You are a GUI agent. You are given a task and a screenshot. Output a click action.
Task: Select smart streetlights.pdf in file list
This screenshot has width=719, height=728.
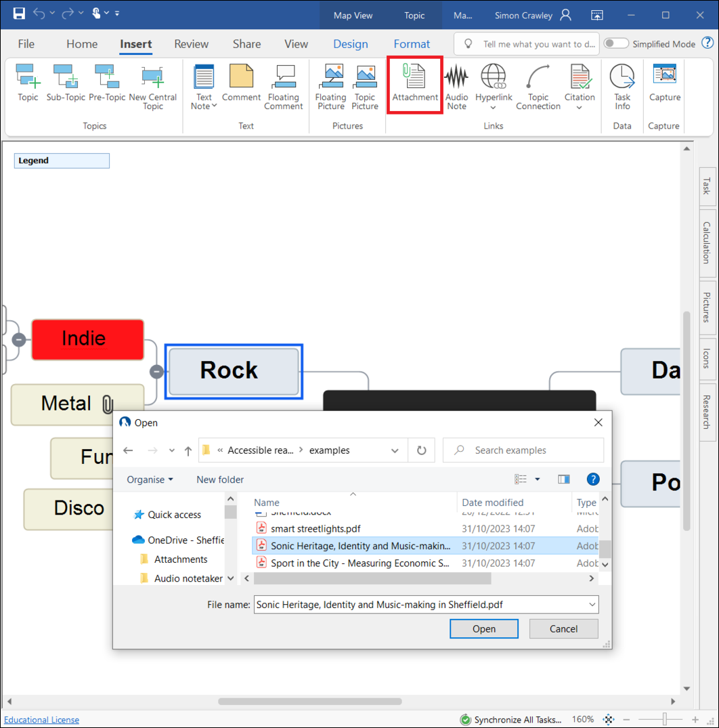pyautogui.click(x=315, y=529)
